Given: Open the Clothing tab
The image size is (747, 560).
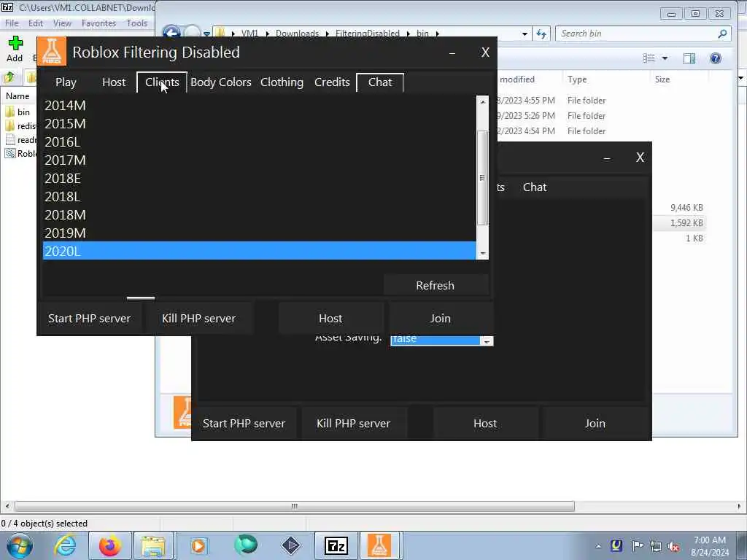Looking at the screenshot, I should [282, 82].
